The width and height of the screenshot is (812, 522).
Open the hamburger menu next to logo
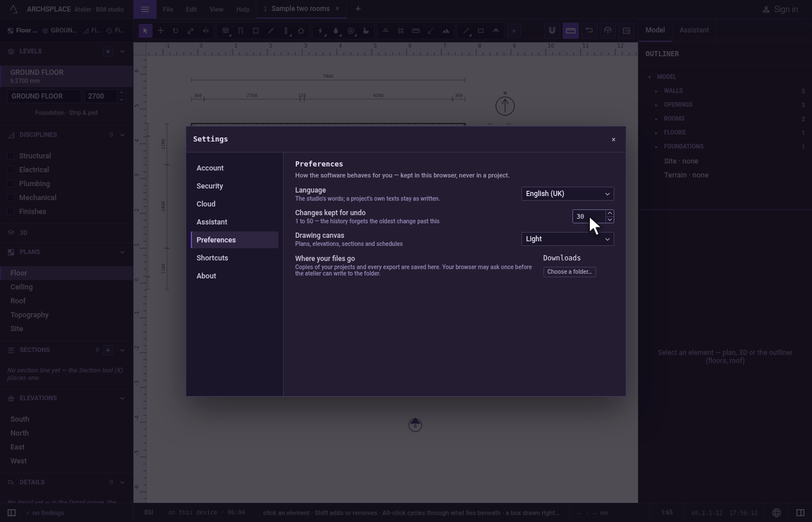tap(145, 9)
